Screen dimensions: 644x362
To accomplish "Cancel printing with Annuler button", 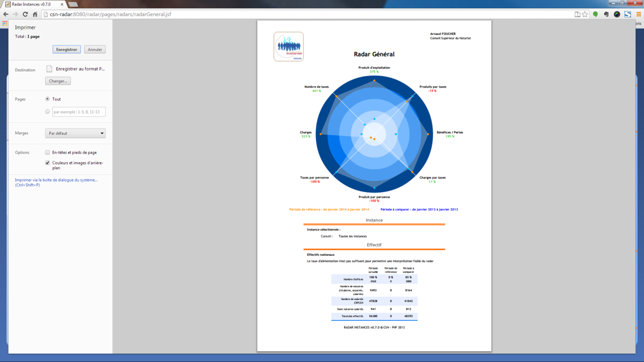I will (x=95, y=49).
